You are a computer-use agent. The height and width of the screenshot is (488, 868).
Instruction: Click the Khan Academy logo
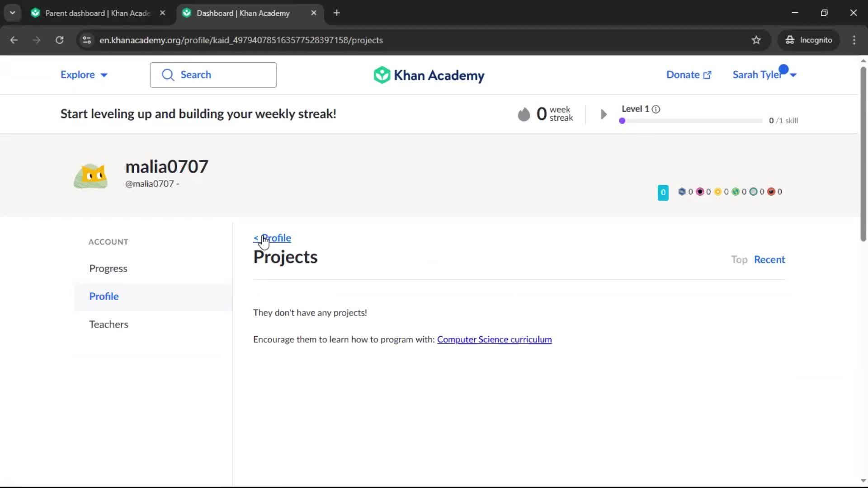429,75
